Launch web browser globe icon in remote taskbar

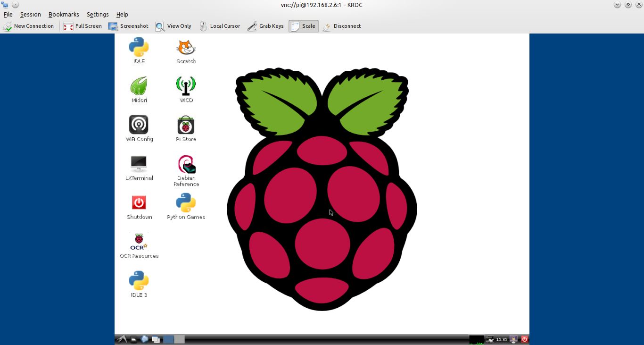145,339
